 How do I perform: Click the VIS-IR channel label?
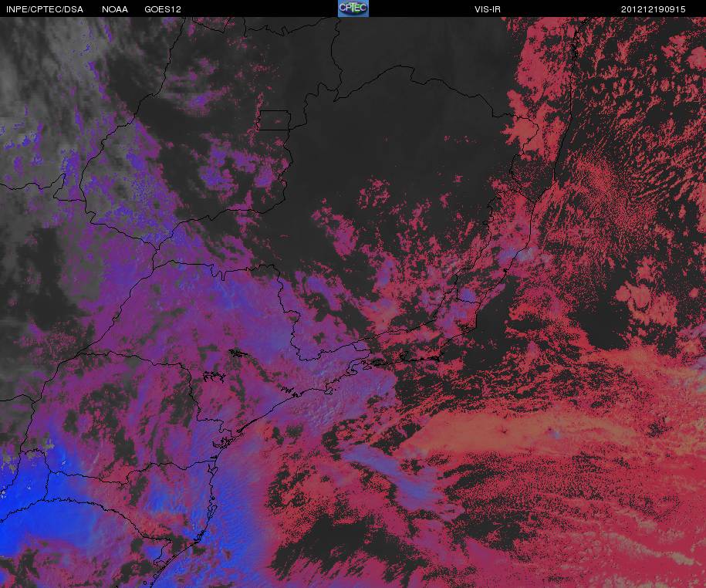pos(487,9)
